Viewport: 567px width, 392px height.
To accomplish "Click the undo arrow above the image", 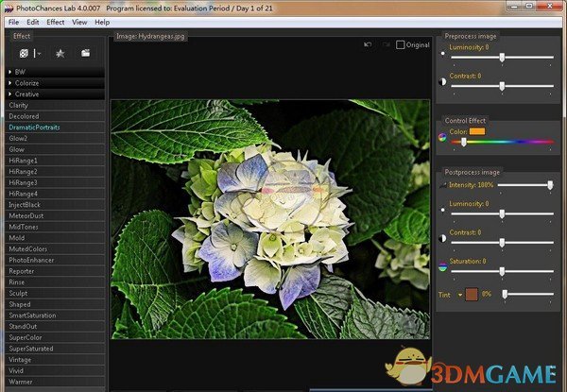I will point(368,44).
